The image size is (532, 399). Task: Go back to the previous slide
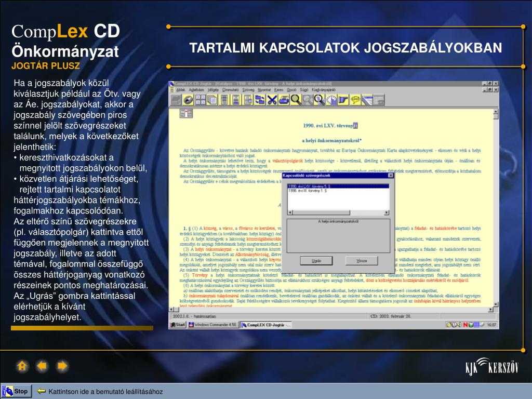tap(42, 366)
